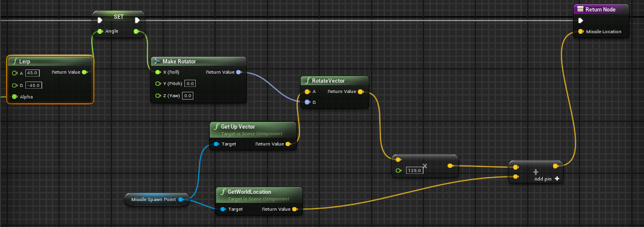The height and width of the screenshot is (227, 644).
Task: Click the Missile Location input pin
Action: [581, 31]
